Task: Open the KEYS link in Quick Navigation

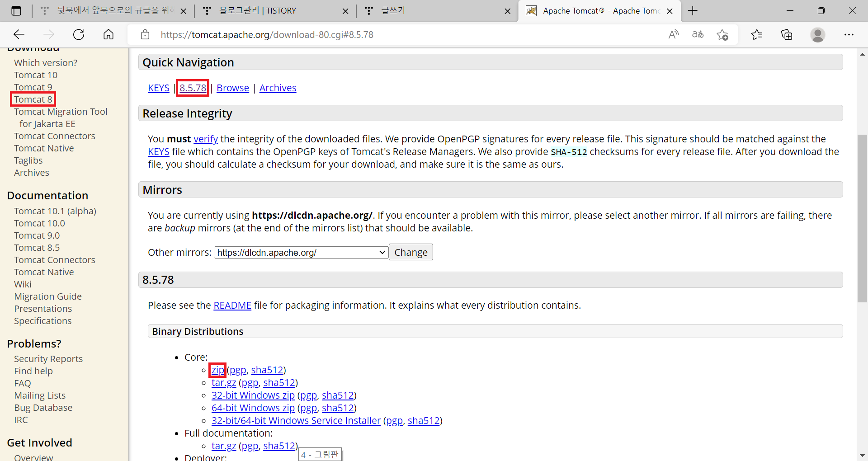Action: point(158,88)
